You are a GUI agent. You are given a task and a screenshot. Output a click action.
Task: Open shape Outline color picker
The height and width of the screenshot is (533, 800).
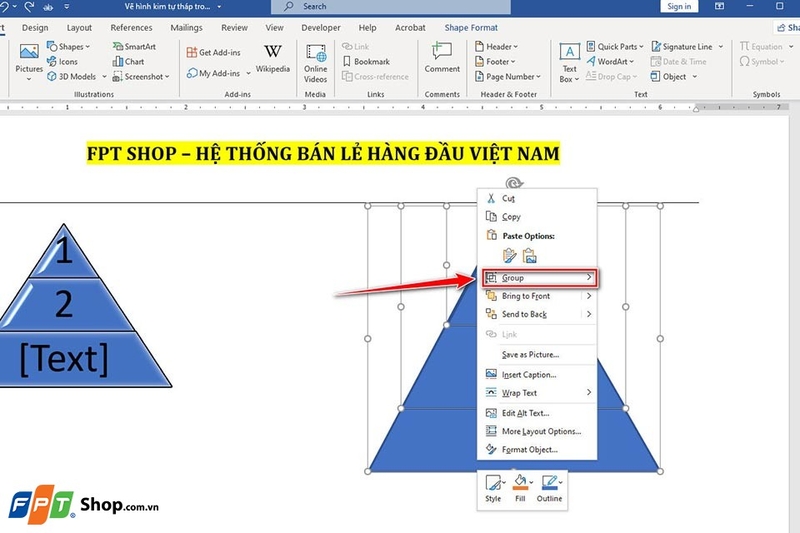click(549, 489)
